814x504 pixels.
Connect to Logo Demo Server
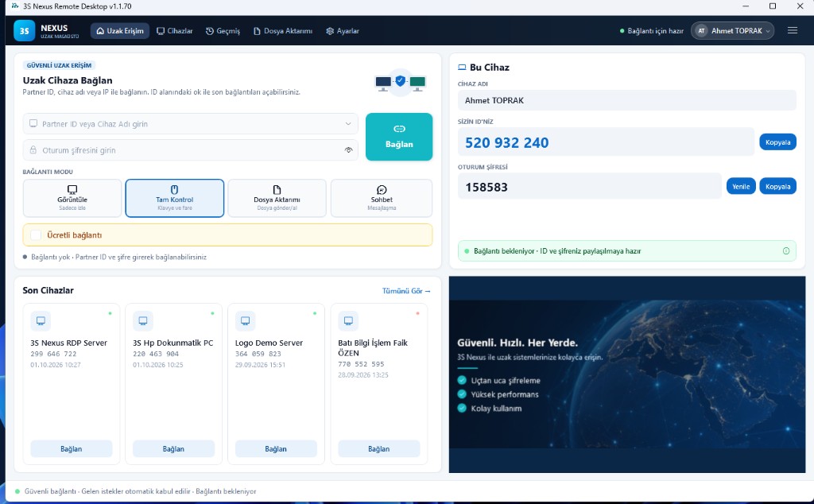276,448
